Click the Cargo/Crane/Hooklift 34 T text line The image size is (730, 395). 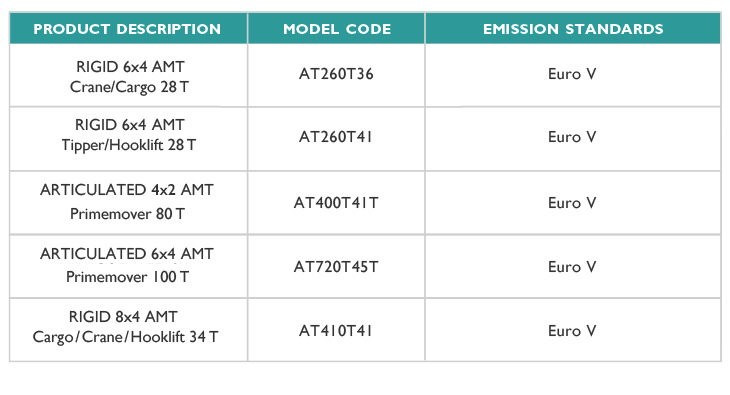[125, 337]
